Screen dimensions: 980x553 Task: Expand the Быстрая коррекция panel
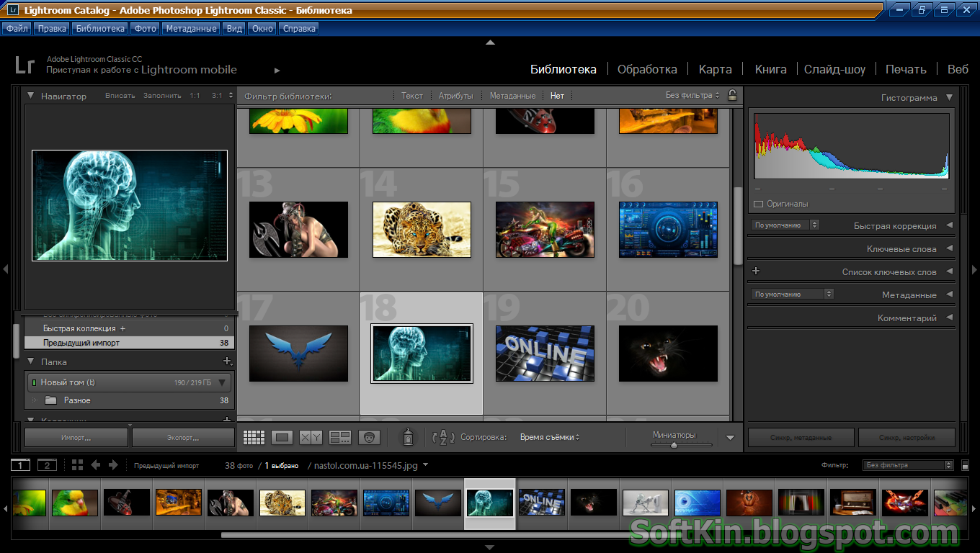(x=949, y=225)
